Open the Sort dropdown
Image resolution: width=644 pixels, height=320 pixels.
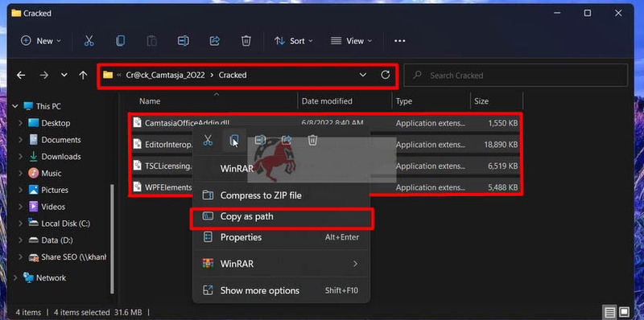click(294, 41)
